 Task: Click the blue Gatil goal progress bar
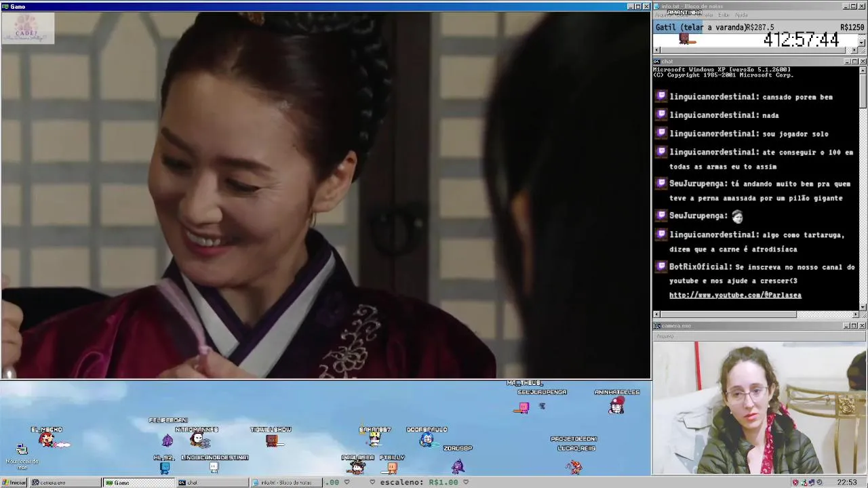click(678, 27)
